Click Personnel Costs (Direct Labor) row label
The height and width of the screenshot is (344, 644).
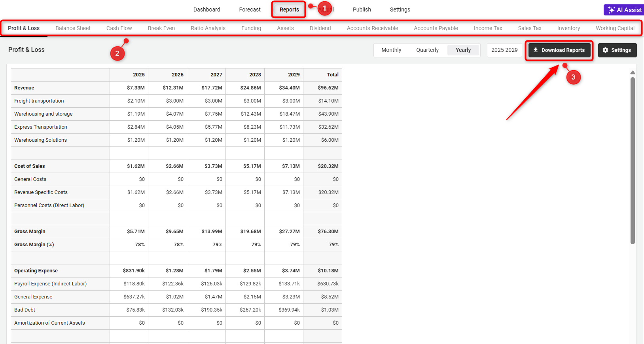pyautogui.click(x=49, y=205)
